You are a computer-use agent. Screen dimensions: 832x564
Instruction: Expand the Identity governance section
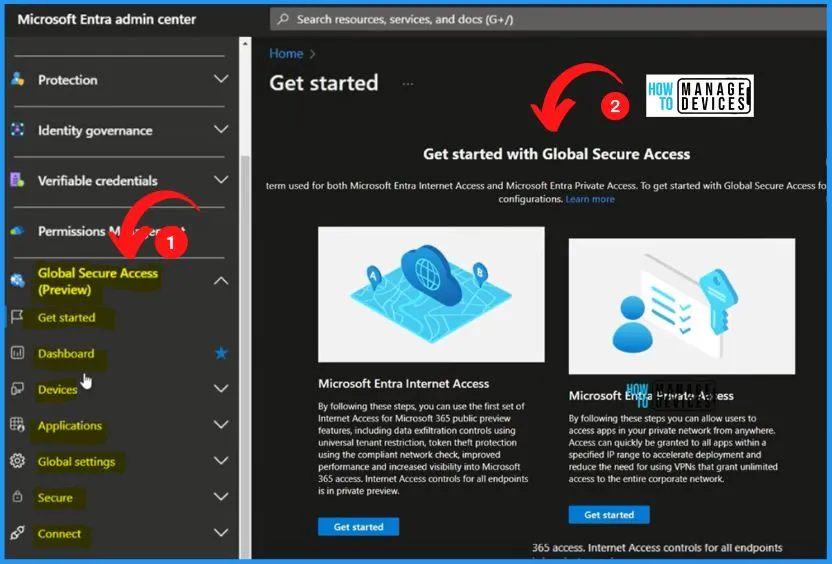pyautogui.click(x=221, y=129)
